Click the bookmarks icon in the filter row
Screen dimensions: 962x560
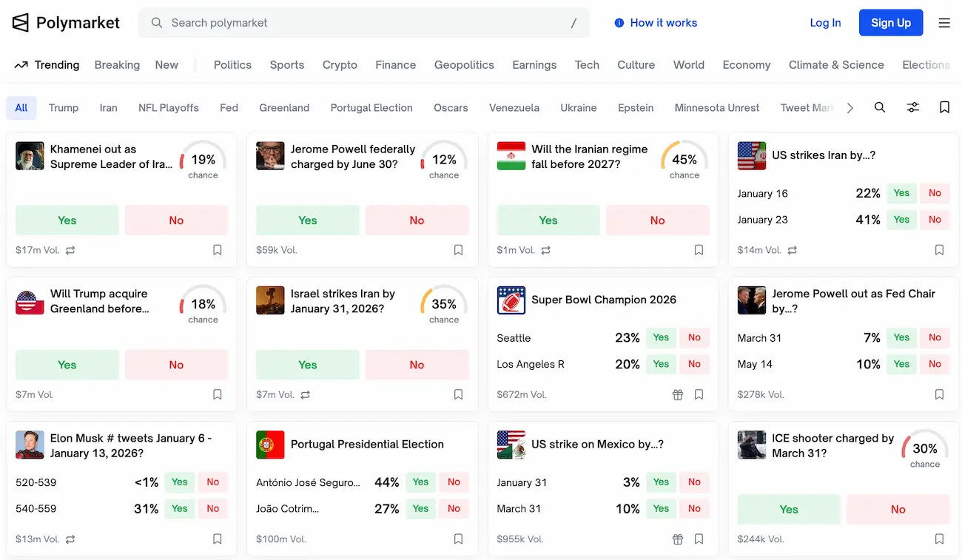click(x=944, y=107)
